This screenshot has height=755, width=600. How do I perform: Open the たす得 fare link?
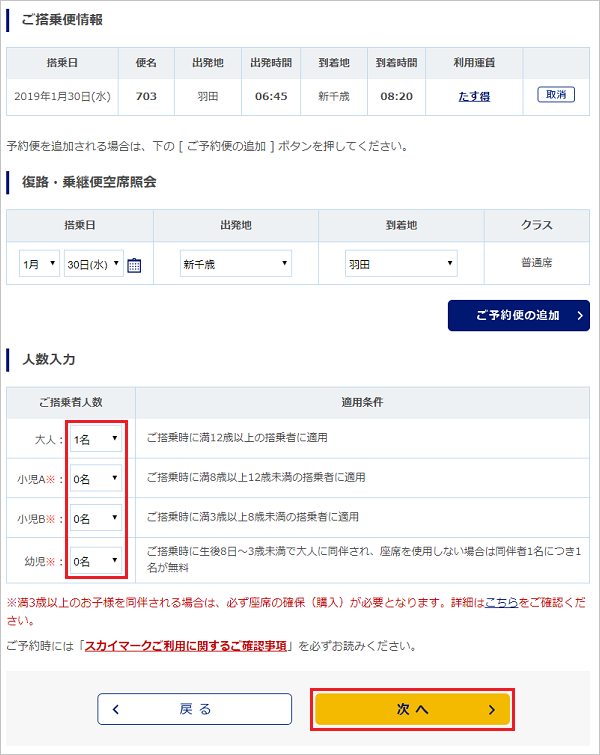473,96
